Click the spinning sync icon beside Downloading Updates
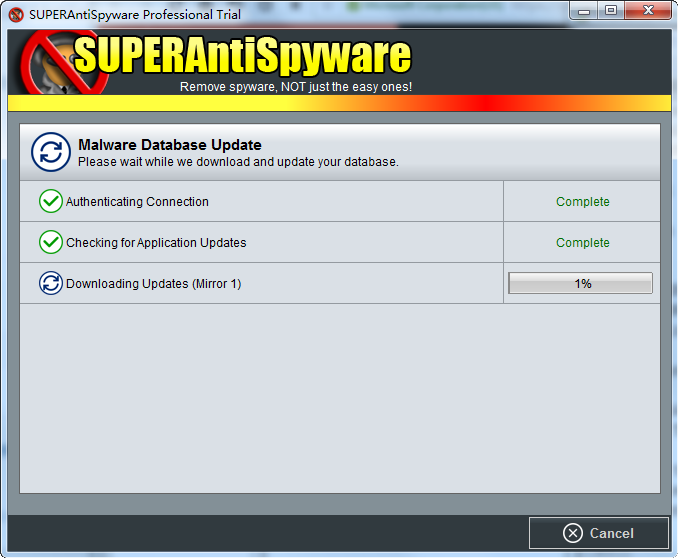 point(51,283)
